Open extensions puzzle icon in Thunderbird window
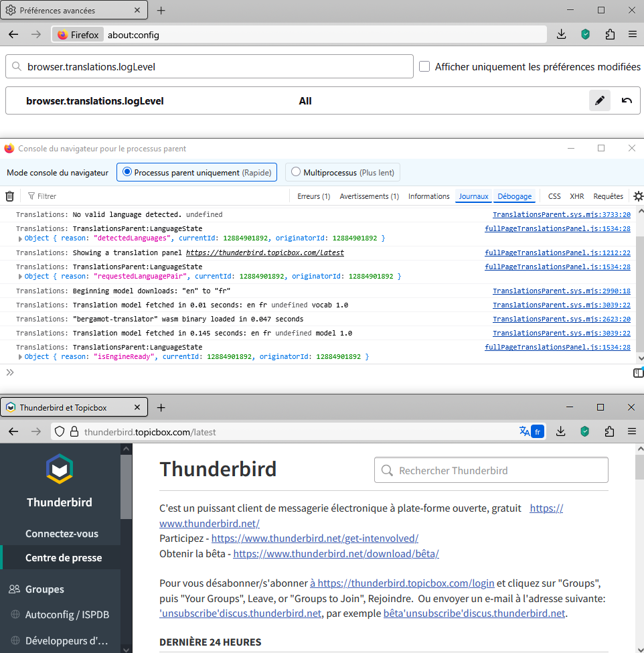 pyautogui.click(x=609, y=432)
